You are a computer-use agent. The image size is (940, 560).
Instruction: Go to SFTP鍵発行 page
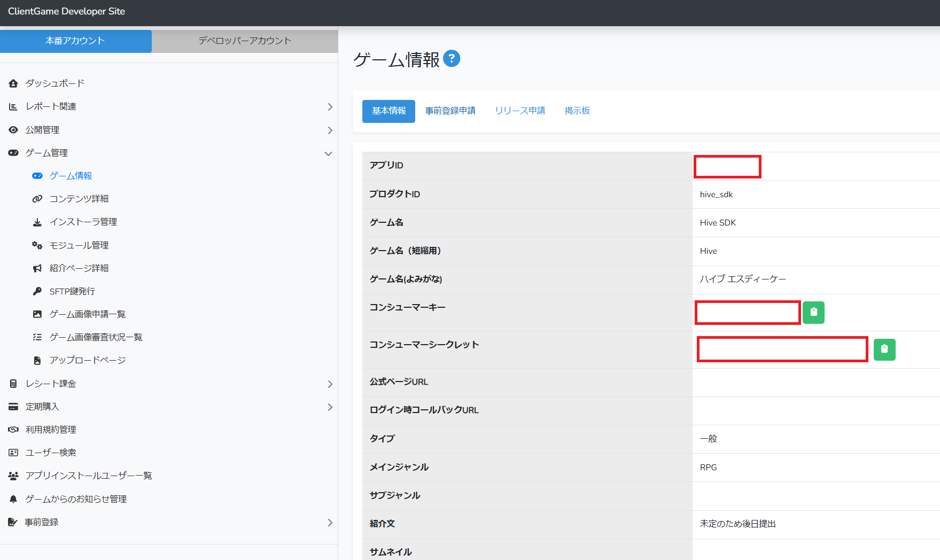click(72, 291)
